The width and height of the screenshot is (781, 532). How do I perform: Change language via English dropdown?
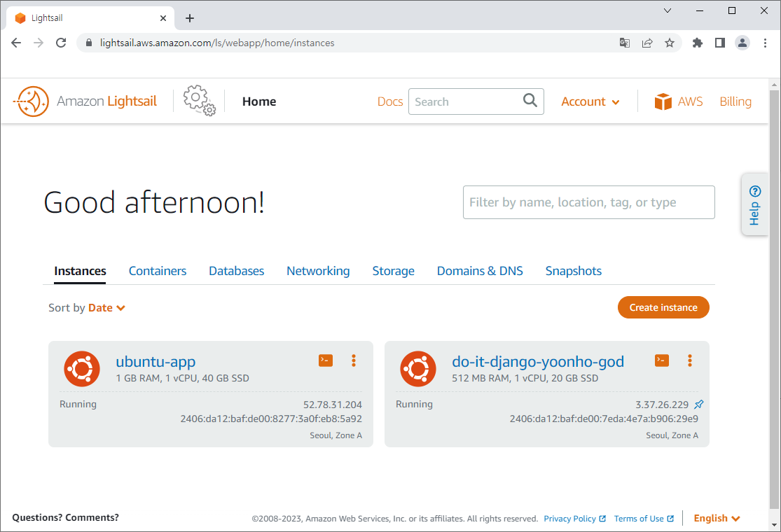click(x=717, y=518)
